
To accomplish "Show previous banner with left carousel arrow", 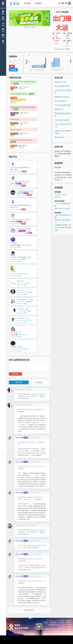I will (x=12, y=18).
